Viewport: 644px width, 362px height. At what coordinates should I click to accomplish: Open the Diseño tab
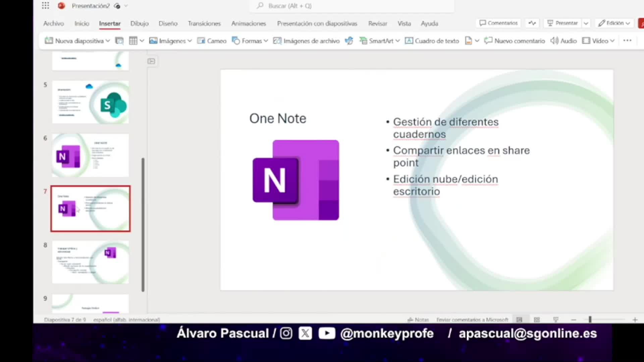(168, 23)
